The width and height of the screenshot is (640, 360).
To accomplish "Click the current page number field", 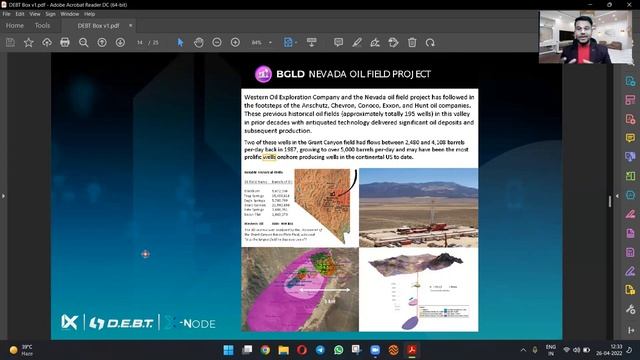I will (140, 42).
